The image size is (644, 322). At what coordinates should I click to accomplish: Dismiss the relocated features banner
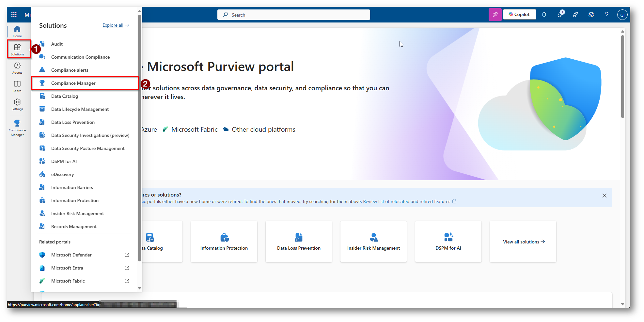(605, 196)
